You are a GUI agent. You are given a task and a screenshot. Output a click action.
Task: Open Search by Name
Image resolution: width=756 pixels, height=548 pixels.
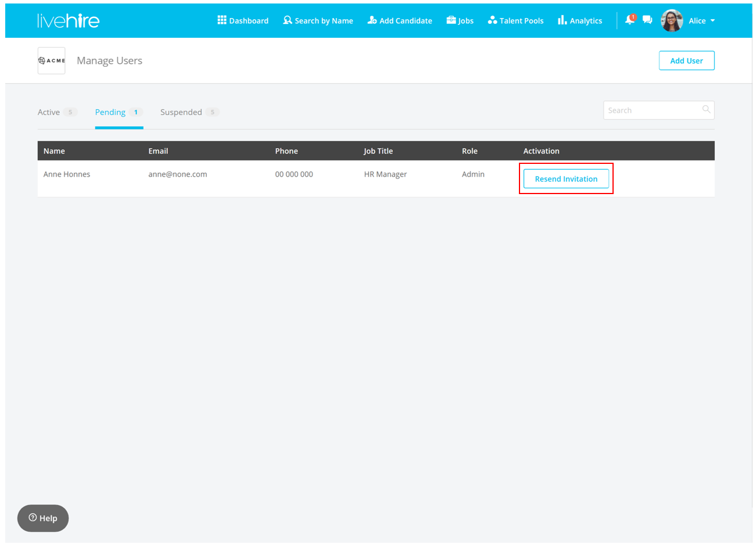(x=318, y=21)
